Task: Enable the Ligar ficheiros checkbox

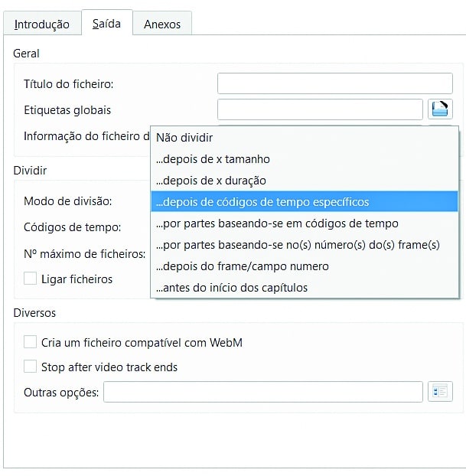Action: pos(31,279)
